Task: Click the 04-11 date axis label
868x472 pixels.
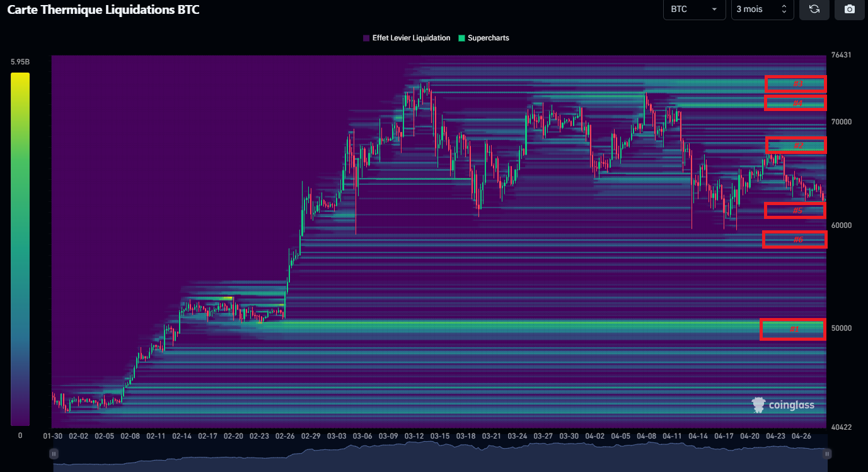Action: click(x=673, y=436)
